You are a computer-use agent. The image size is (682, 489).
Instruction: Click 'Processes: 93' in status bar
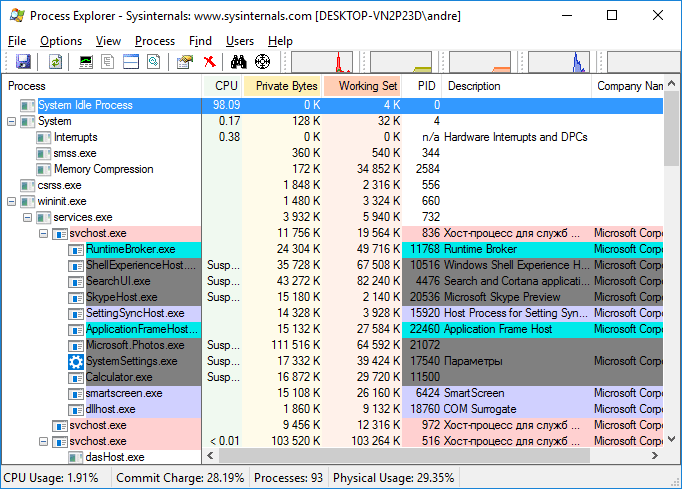tap(288, 478)
